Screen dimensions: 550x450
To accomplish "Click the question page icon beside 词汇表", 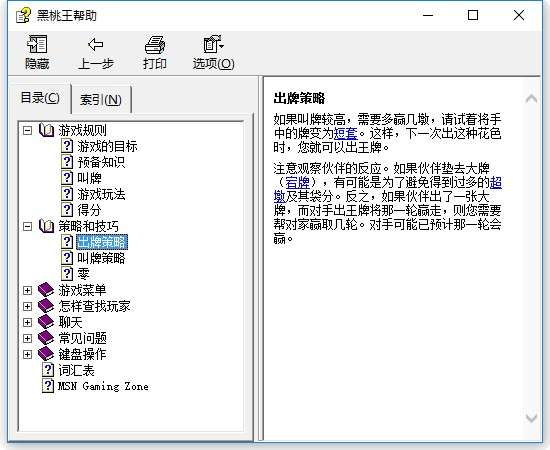I will [48, 370].
